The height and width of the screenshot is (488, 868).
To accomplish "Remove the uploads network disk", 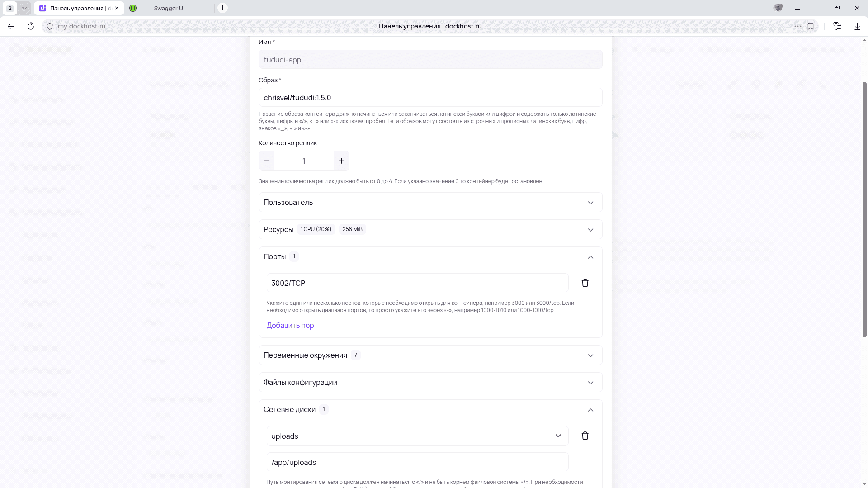I will 585,436.
